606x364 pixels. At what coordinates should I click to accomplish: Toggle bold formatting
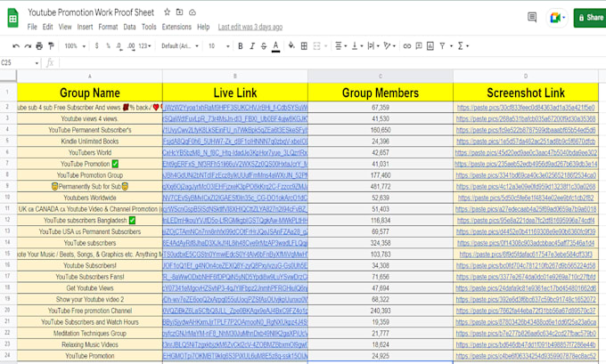241,46
